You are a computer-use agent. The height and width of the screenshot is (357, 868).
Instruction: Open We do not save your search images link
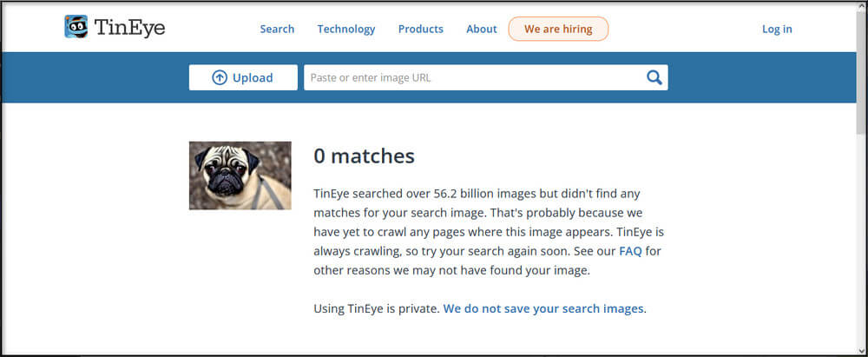tap(543, 308)
